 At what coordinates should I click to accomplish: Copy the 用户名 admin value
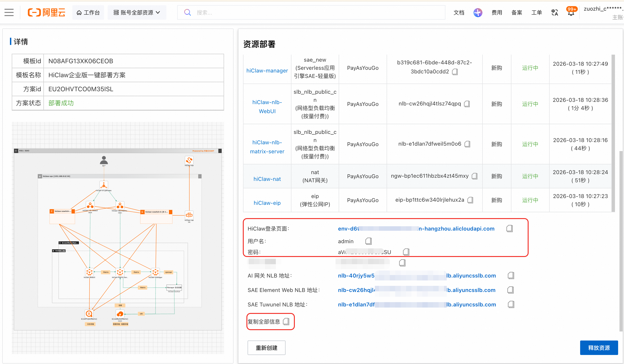click(x=369, y=241)
